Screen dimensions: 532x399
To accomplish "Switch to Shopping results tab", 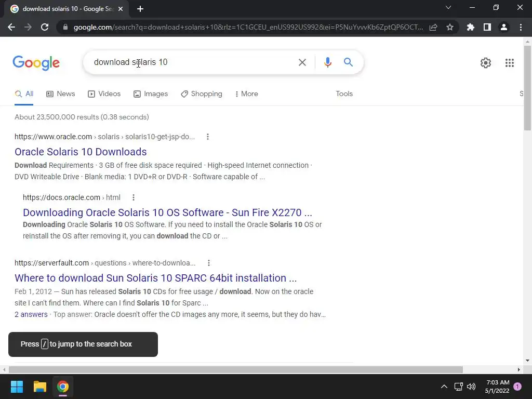I will pyautogui.click(x=202, y=94).
